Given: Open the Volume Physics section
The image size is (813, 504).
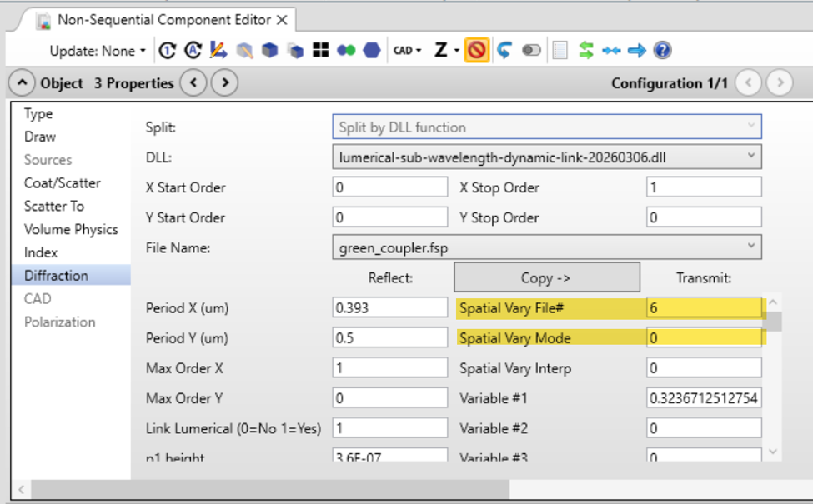Looking at the screenshot, I should coord(71,229).
